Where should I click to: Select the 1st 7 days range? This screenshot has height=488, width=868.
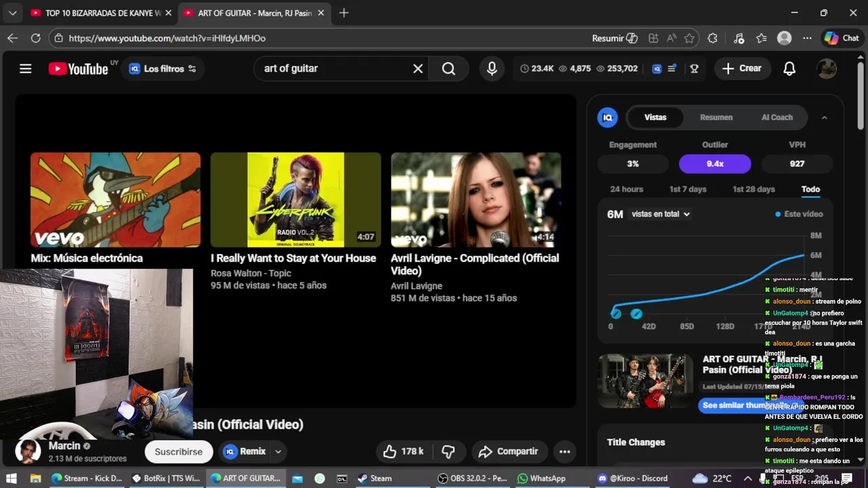coord(688,189)
